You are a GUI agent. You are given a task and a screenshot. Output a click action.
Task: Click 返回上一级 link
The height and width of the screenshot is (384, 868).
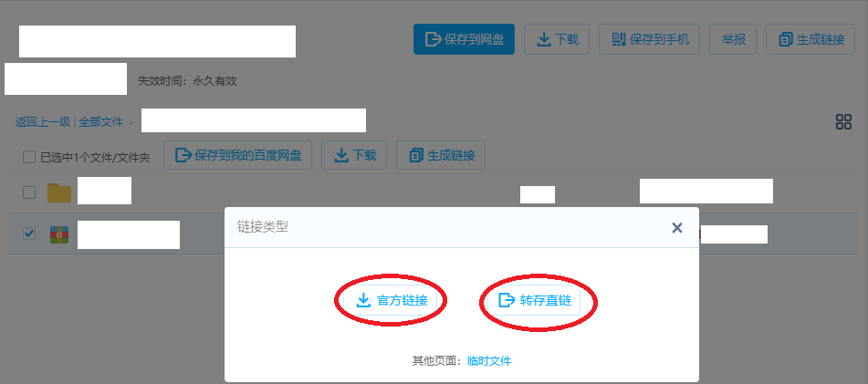pos(43,121)
